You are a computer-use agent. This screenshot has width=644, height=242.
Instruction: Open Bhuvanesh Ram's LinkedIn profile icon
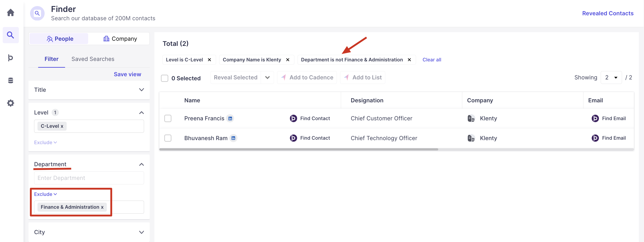(233, 138)
